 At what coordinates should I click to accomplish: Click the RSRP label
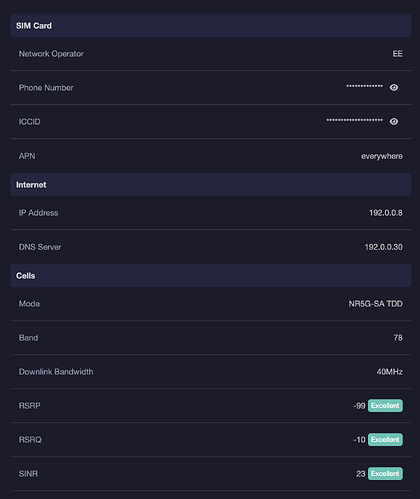pyautogui.click(x=29, y=406)
